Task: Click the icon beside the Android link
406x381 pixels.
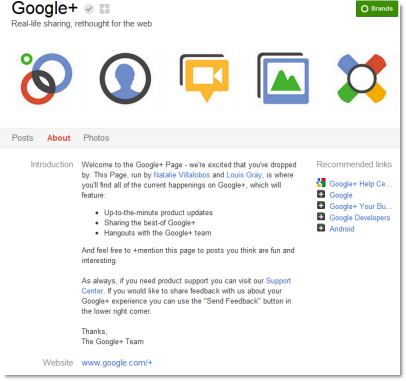Action: tap(321, 228)
